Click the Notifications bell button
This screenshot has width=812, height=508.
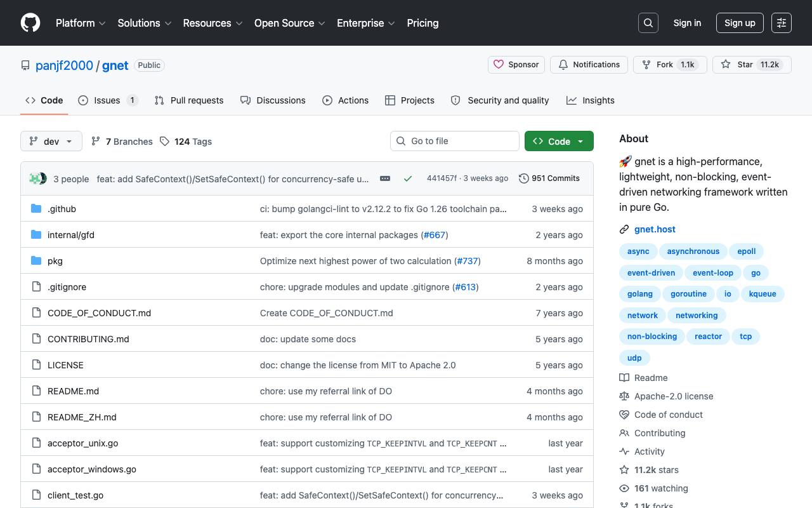[589, 65]
